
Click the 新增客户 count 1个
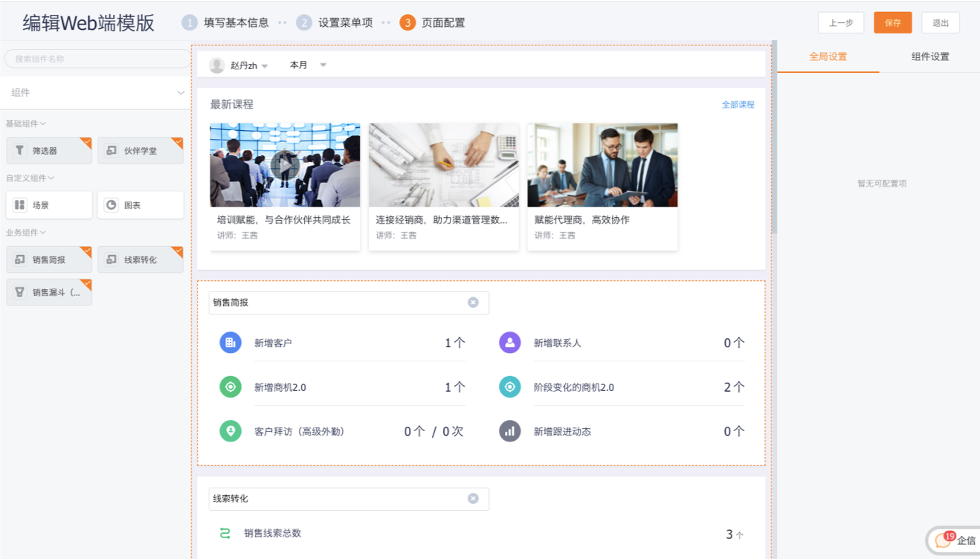[x=455, y=343]
